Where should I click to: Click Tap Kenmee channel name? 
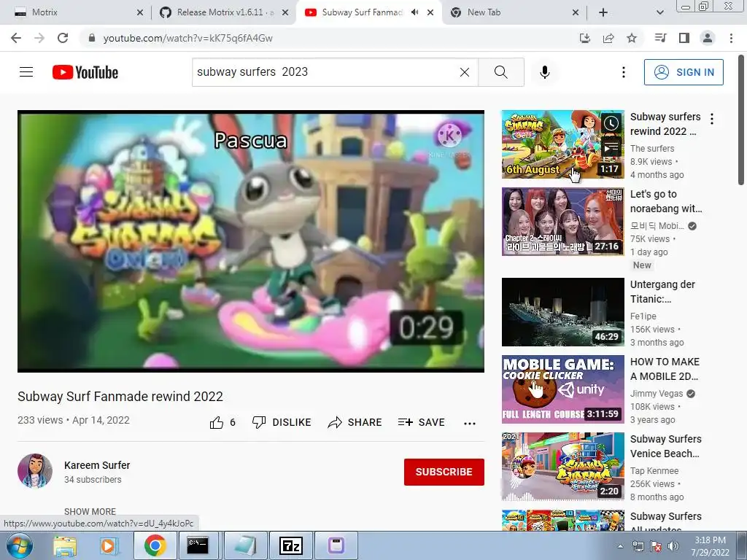pyautogui.click(x=654, y=471)
